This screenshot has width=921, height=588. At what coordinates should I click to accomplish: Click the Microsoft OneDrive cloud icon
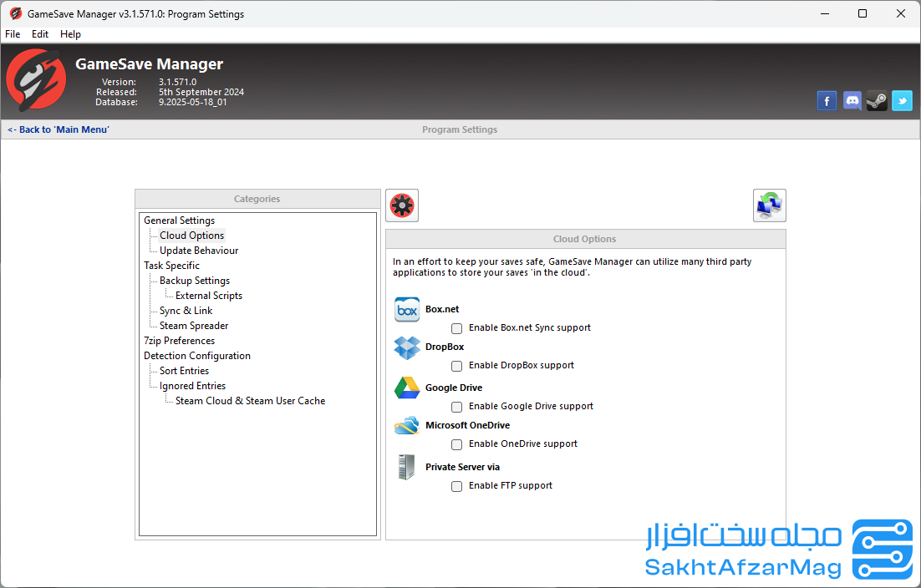[x=407, y=425]
